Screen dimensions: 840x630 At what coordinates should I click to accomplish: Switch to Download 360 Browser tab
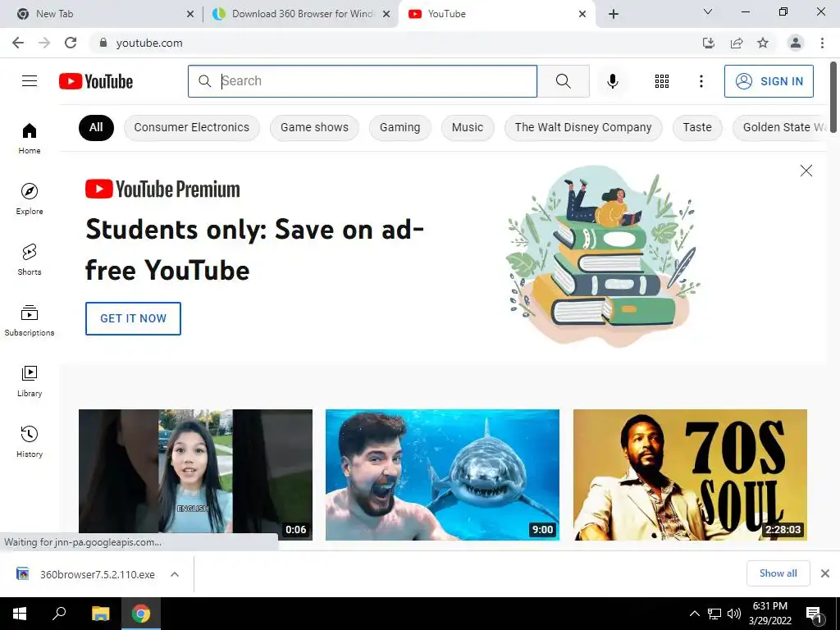pos(301,14)
